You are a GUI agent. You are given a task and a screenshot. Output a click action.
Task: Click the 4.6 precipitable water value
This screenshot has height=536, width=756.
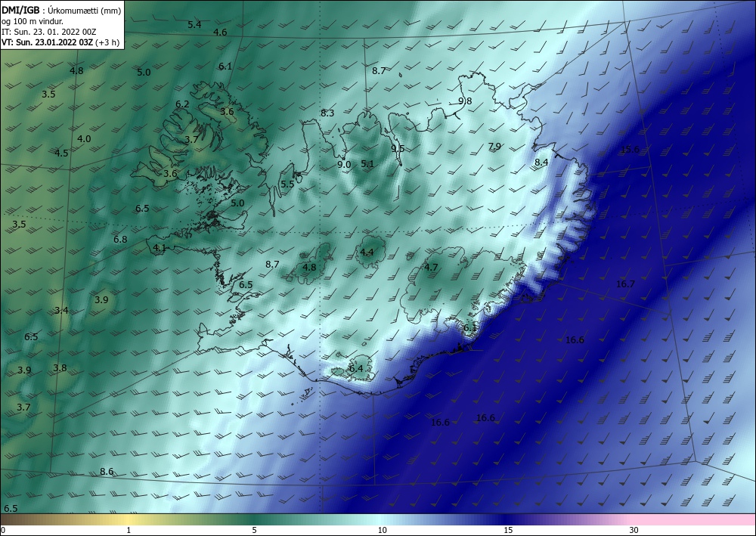pos(220,33)
